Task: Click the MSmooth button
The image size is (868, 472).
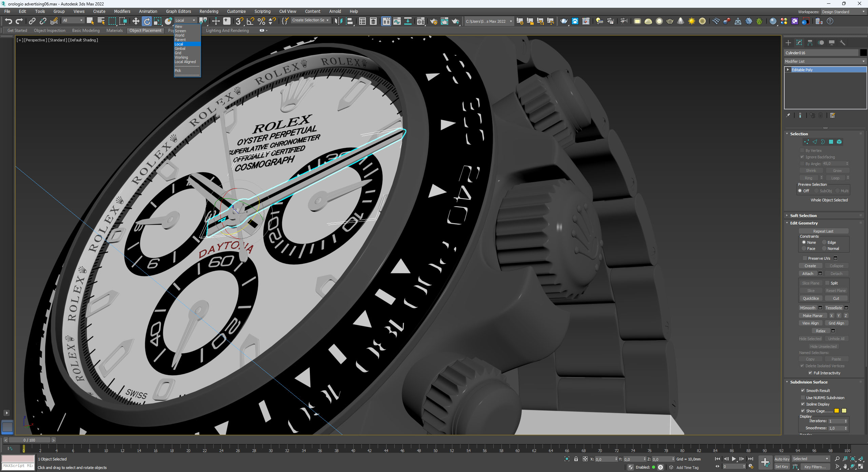Action: pos(808,308)
